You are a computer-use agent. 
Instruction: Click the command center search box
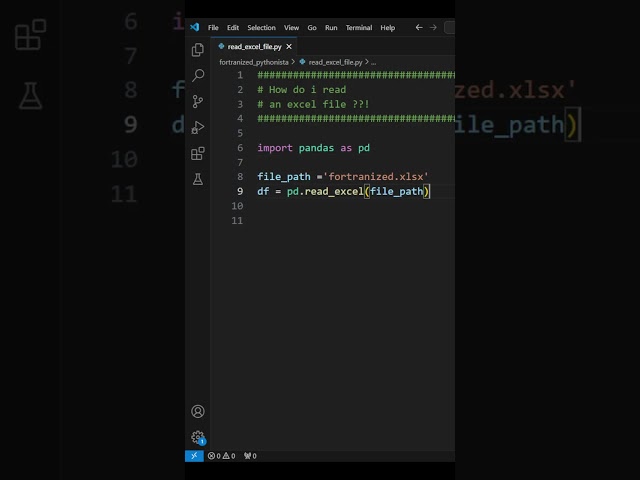pyautogui.click(x=449, y=27)
